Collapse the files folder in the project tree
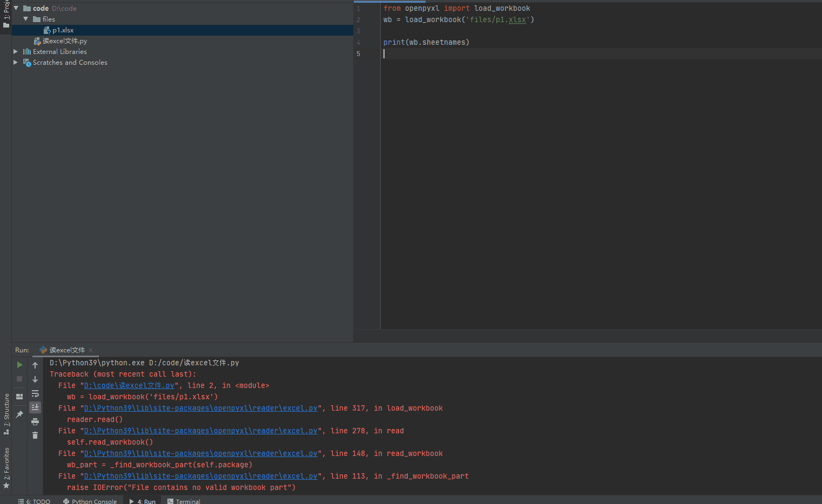822x504 pixels. coord(25,19)
